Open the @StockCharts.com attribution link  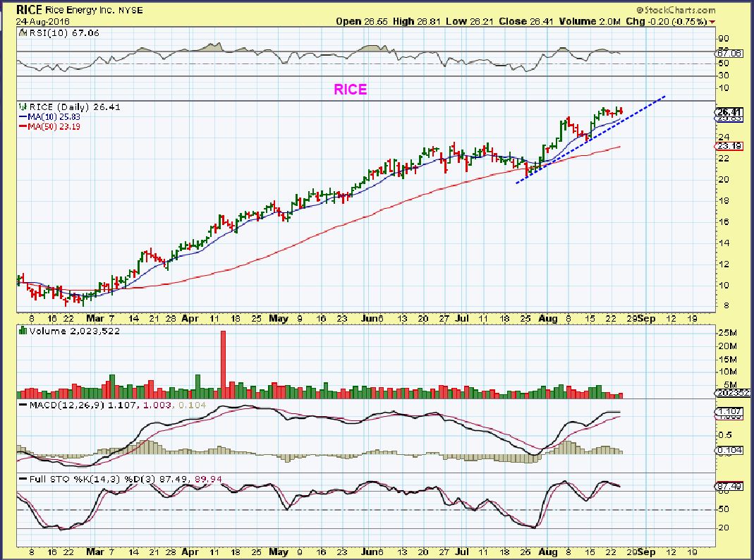click(x=676, y=10)
